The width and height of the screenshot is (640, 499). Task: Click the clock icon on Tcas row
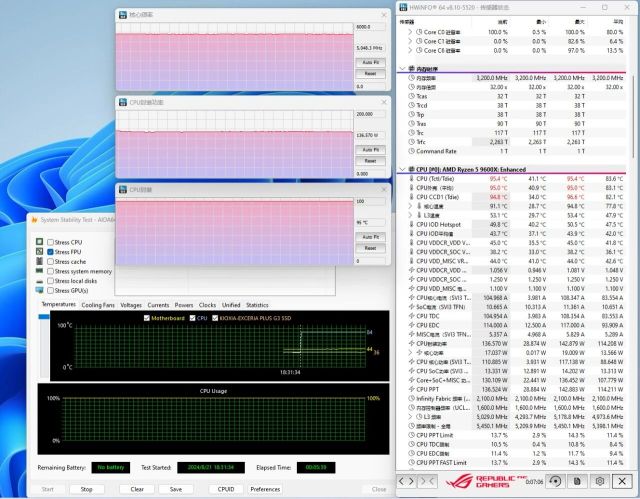(411, 96)
